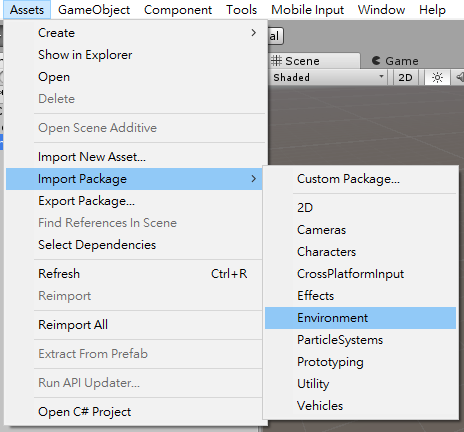The image size is (464, 432).
Task: Open the Shaded draw mode dropdown
Action: [x=328, y=77]
